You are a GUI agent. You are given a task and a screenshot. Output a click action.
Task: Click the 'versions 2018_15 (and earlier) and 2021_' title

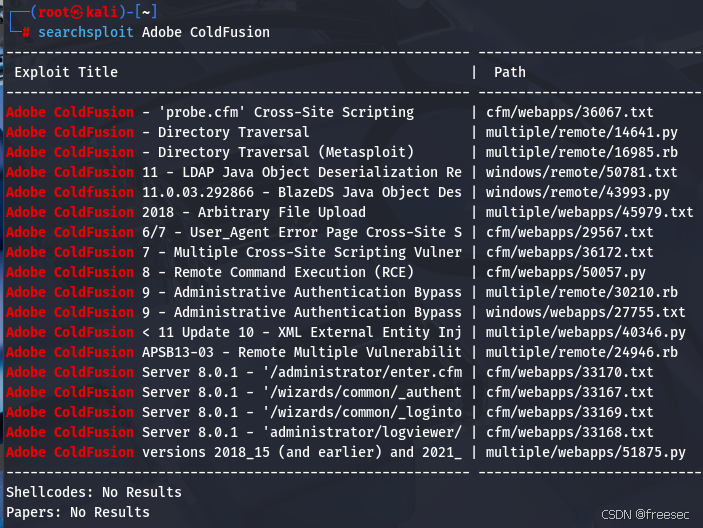302,452
